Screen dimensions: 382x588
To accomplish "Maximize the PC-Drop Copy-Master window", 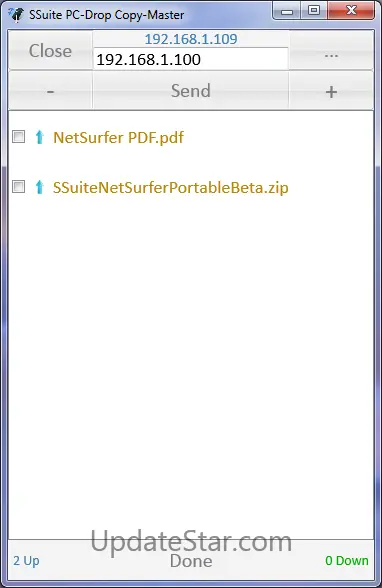I will [314, 10].
